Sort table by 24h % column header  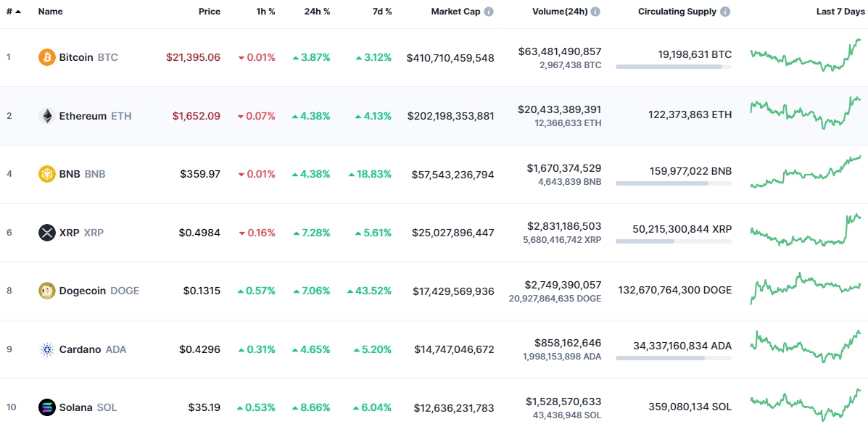tap(317, 12)
